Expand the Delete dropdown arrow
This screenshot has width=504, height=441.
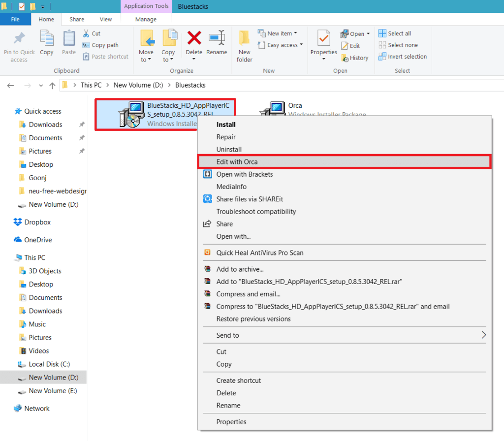tap(194, 59)
